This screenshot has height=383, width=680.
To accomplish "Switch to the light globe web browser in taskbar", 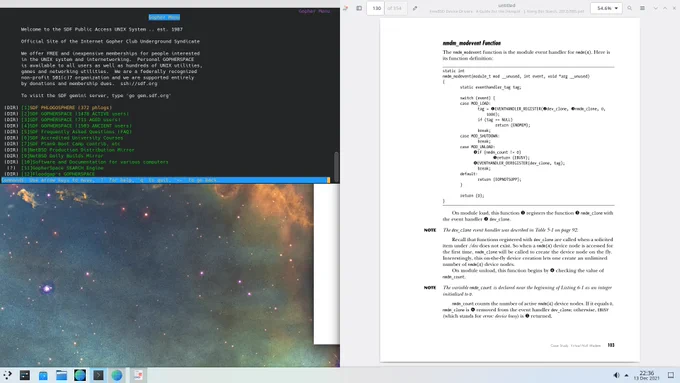I will pos(117,375).
